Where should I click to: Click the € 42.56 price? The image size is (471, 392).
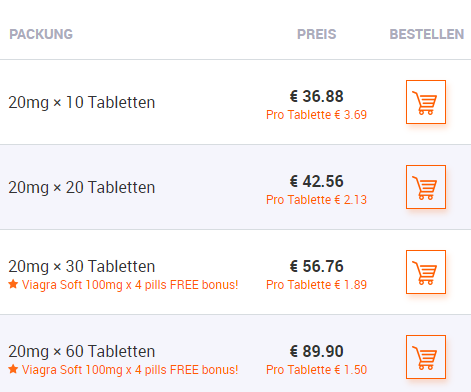(x=316, y=181)
